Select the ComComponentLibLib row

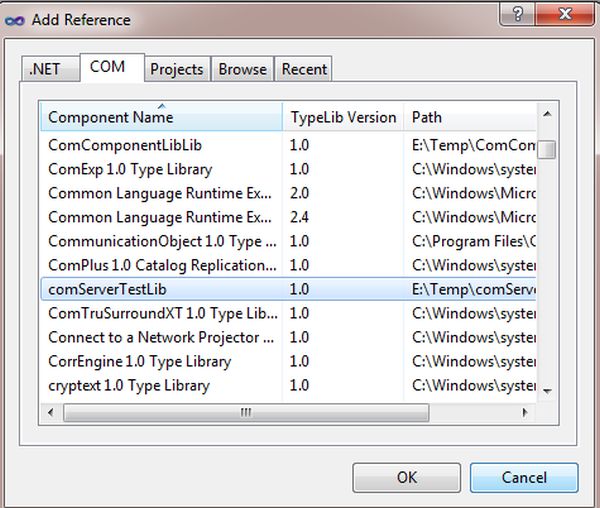pyautogui.click(x=125, y=145)
